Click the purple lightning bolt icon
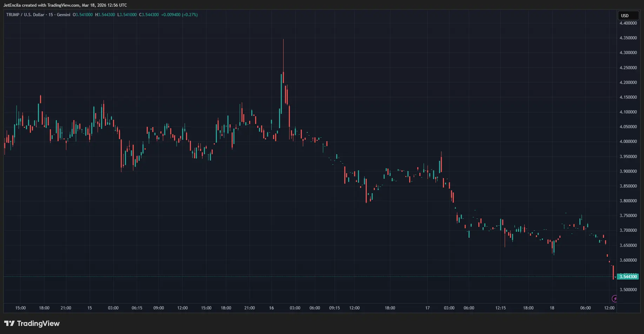 (614, 299)
